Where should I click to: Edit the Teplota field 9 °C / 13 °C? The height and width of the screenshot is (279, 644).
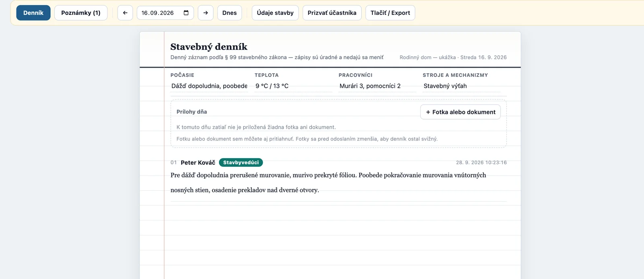pos(293,86)
